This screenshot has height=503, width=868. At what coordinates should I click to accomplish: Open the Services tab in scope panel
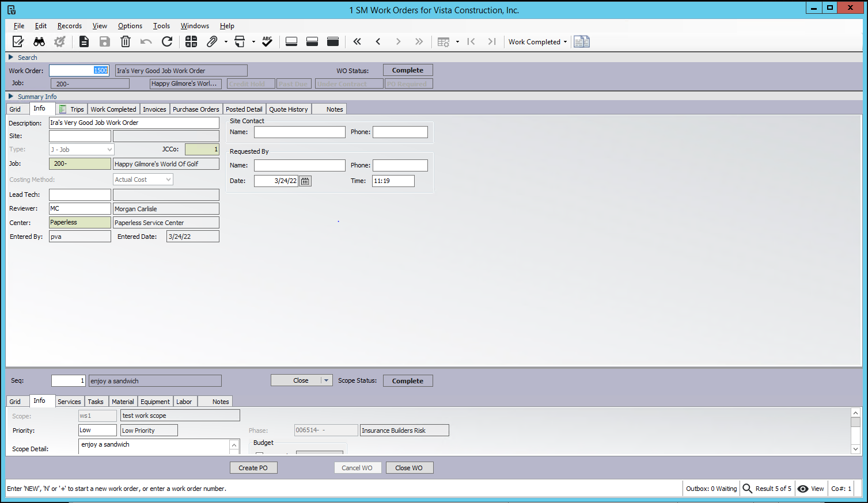(69, 402)
